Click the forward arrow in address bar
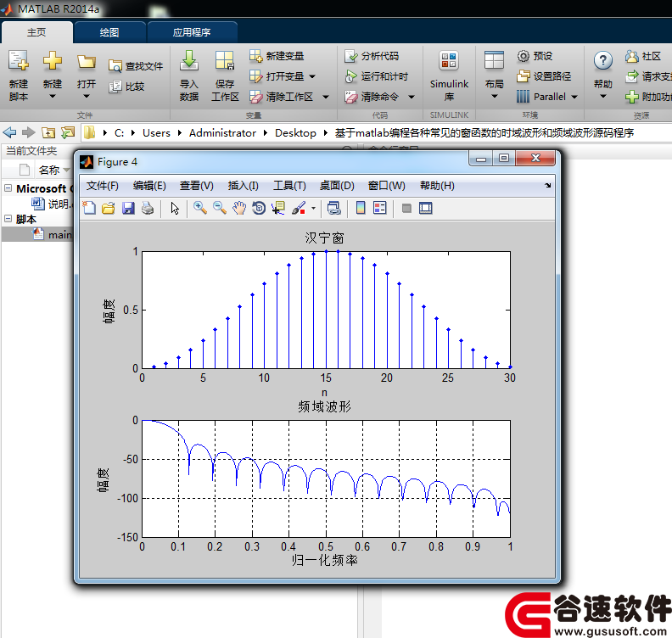The width and height of the screenshot is (672, 638). (28, 133)
